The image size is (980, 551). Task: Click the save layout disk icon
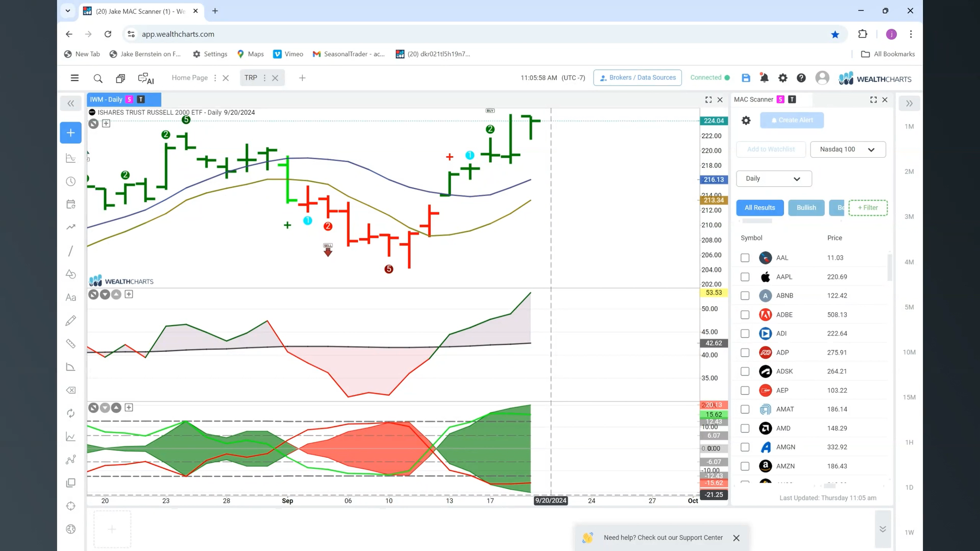(x=746, y=78)
